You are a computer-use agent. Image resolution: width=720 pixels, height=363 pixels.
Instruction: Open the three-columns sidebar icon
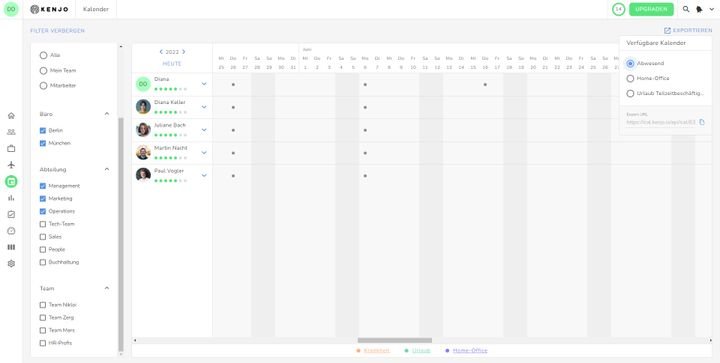pyautogui.click(x=11, y=247)
